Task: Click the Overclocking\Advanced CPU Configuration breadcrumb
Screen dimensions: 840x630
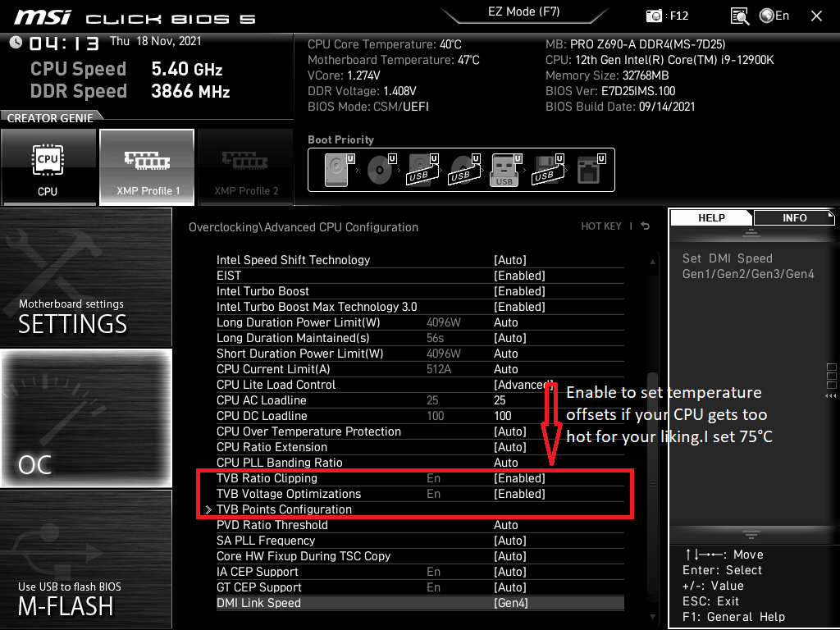Action: (304, 226)
